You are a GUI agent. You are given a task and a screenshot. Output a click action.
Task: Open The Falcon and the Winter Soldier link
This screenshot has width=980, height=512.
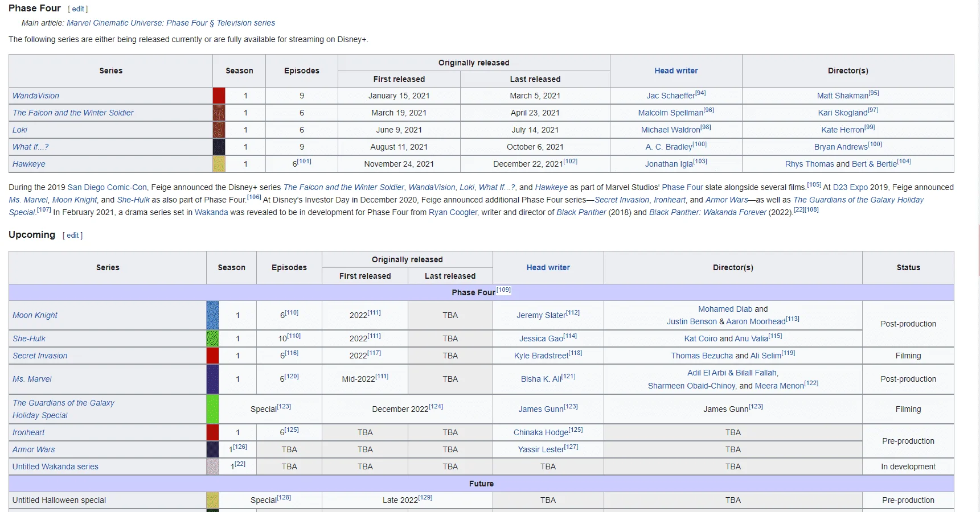[73, 113]
